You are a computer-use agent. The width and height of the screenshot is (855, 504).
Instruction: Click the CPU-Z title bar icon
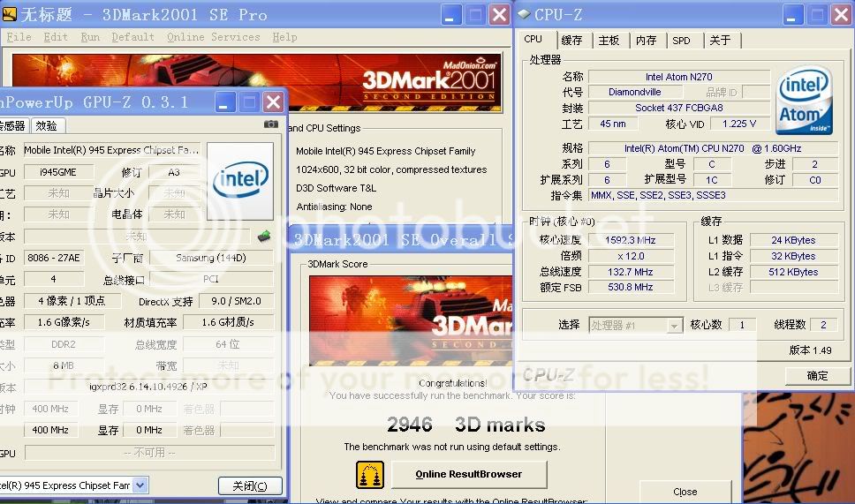coord(524,13)
